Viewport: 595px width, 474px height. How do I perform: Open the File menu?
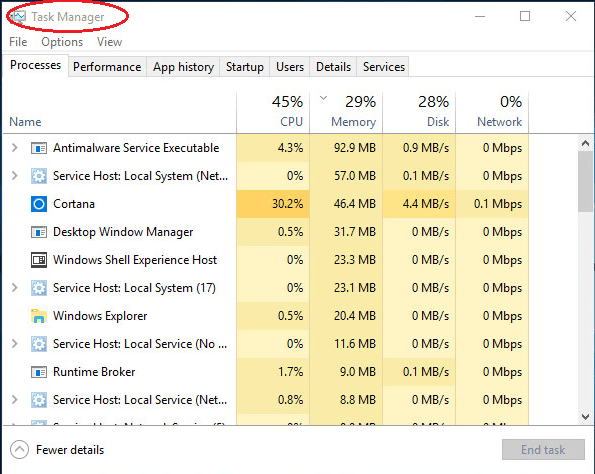click(18, 42)
